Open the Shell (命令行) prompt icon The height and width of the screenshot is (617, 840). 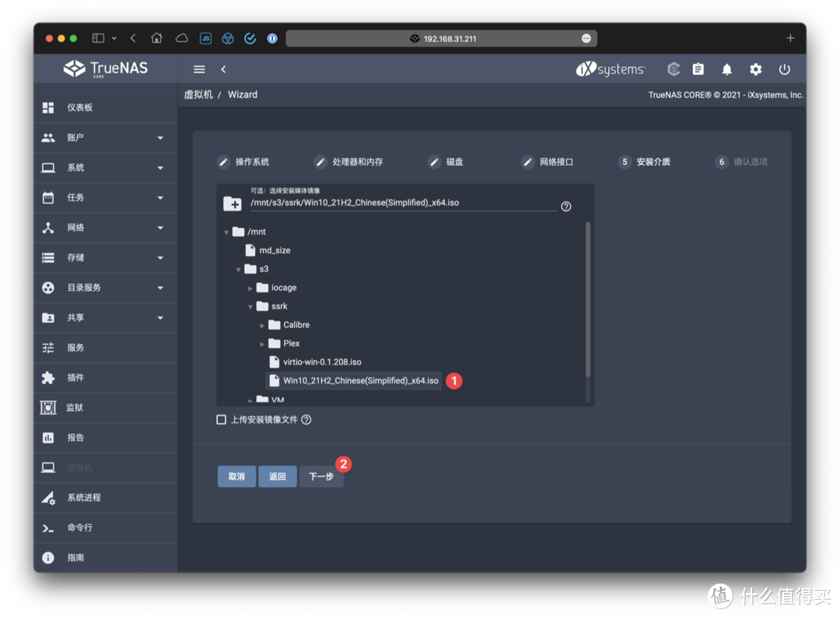pos(48,528)
